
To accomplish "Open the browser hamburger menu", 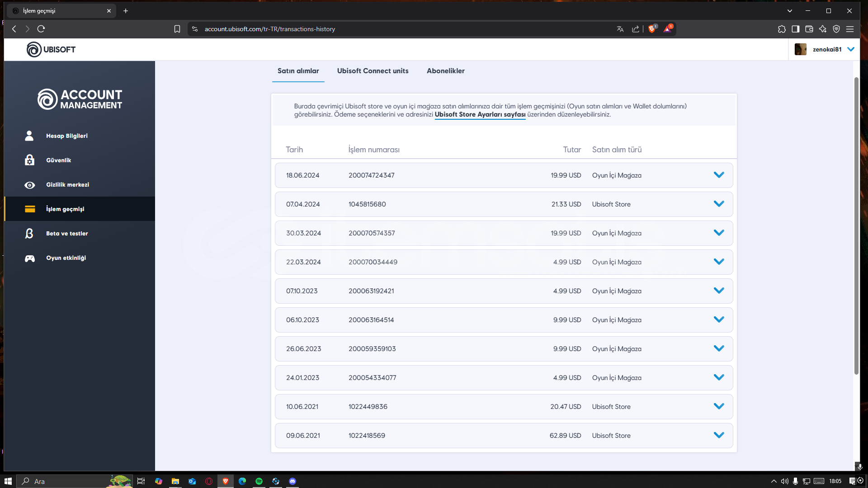I will pyautogui.click(x=850, y=29).
